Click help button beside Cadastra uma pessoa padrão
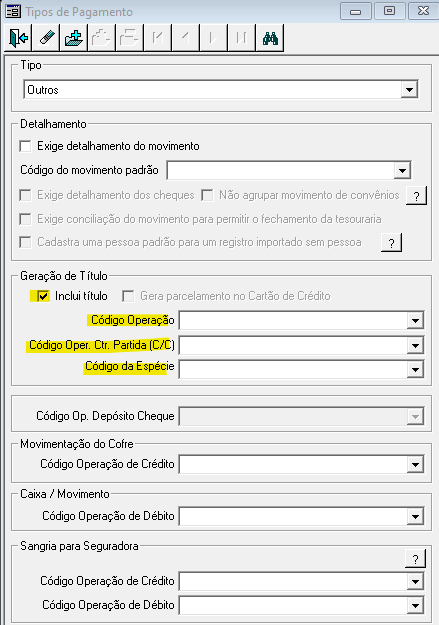The width and height of the screenshot is (439, 625). [392, 243]
